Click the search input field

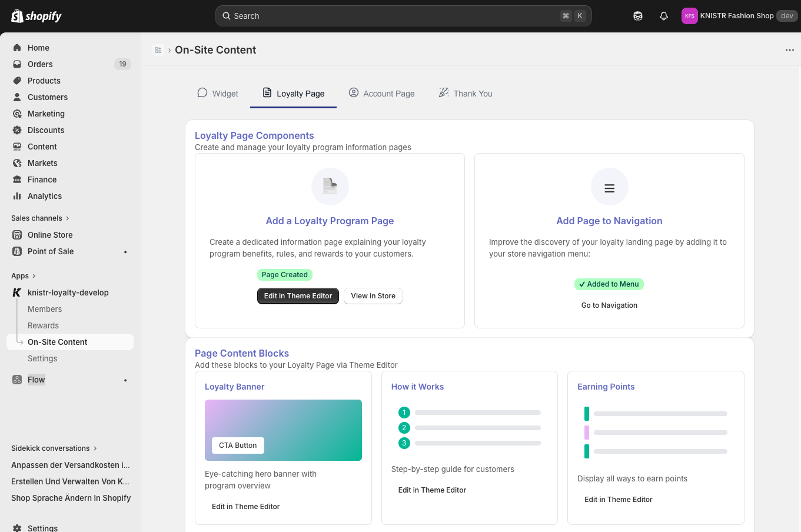404,16
